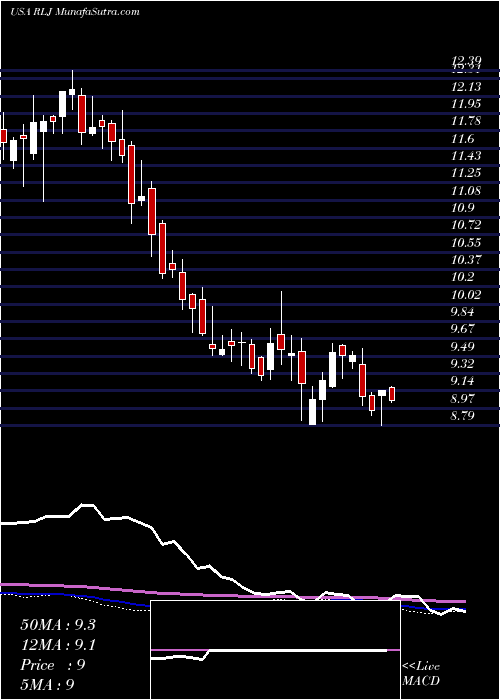This screenshot has width=500, height=700.
Task: Click the 'Price : 9' indicator text
Action: tap(53, 665)
